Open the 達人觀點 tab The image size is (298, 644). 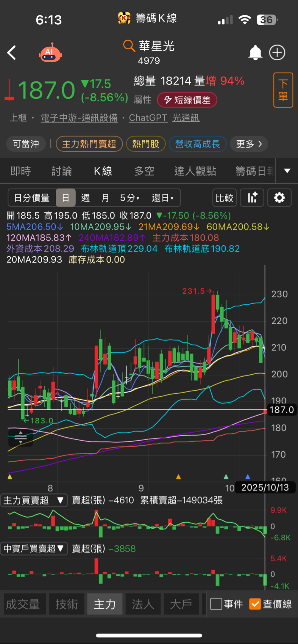(x=195, y=171)
